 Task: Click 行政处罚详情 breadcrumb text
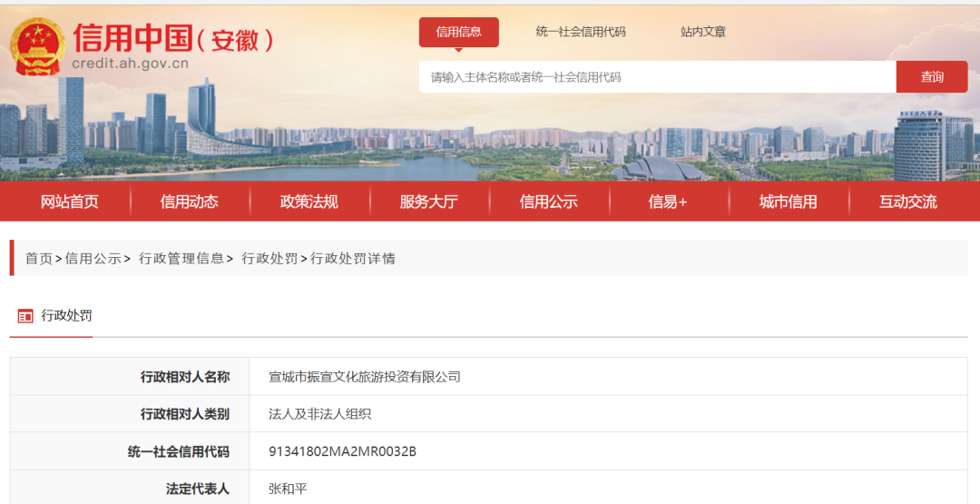point(352,258)
